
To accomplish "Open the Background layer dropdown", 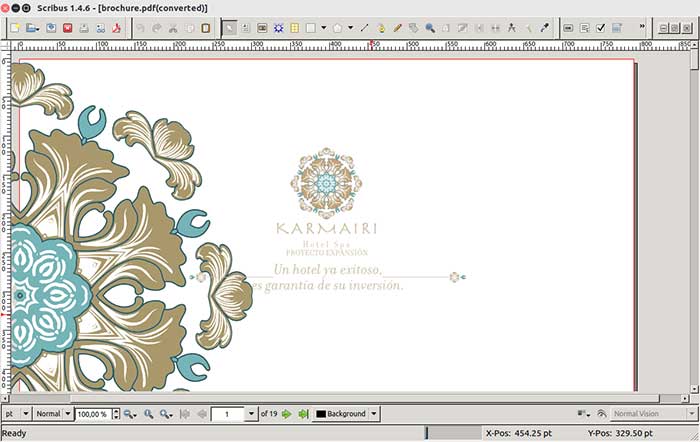I will tap(346, 414).
